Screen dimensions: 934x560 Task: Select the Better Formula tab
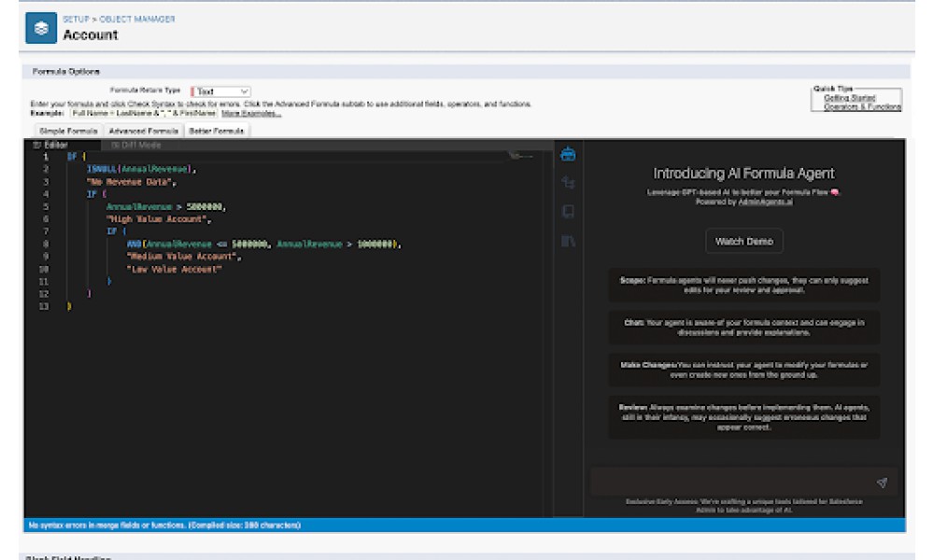coord(217,131)
